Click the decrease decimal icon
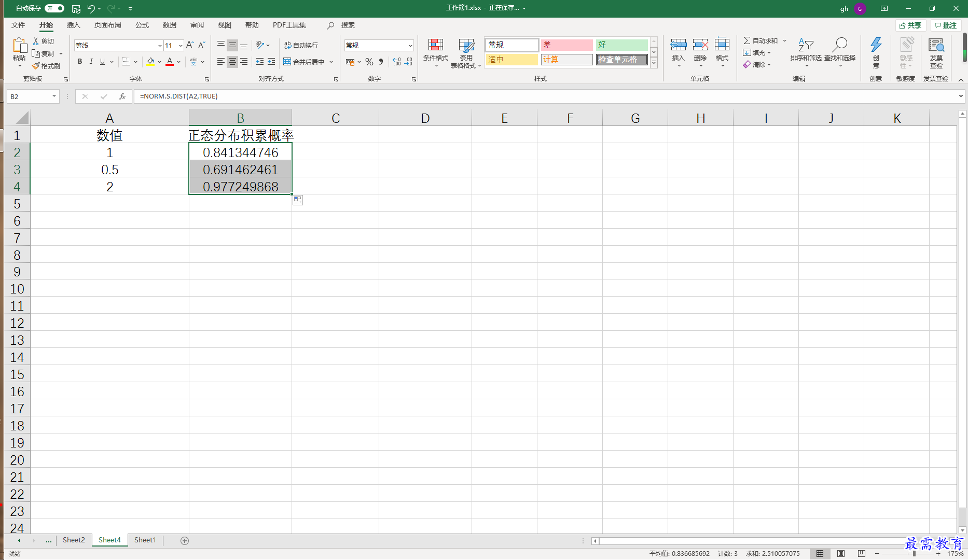 tap(409, 62)
